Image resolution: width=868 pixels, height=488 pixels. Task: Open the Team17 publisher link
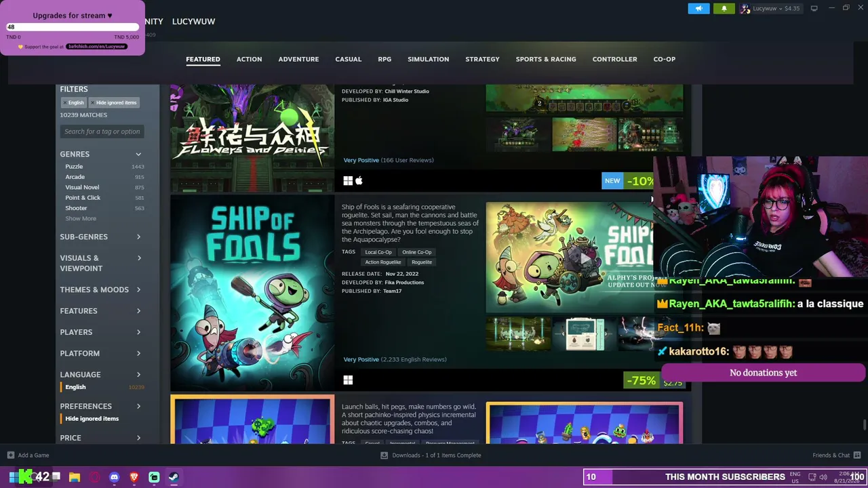(x=392, y=291)
